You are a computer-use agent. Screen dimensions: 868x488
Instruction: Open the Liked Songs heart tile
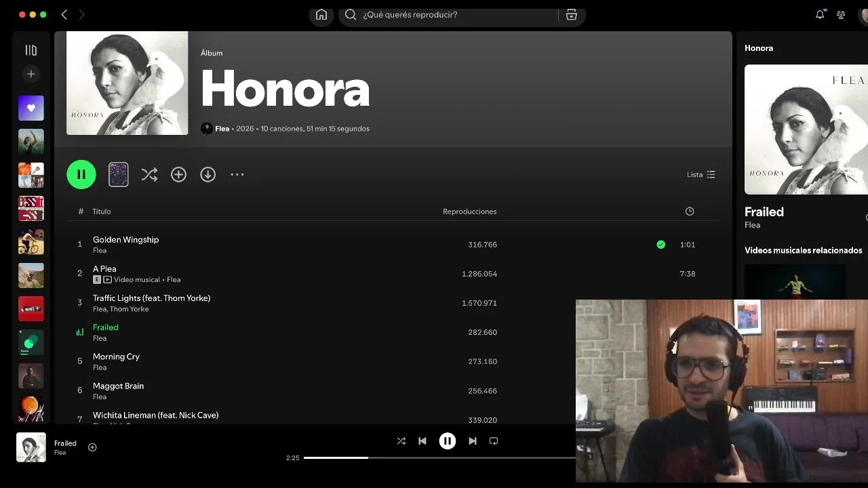31,108
